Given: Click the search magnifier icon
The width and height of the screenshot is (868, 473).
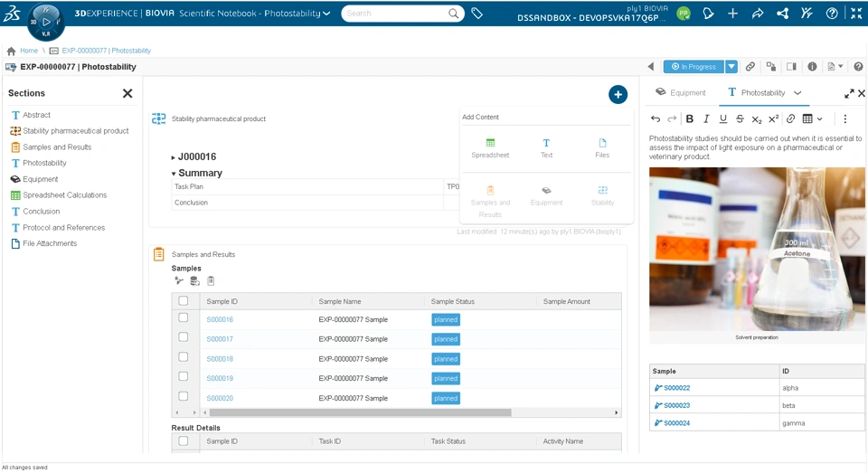Looking at the screenshot, I should coord(453,14).
